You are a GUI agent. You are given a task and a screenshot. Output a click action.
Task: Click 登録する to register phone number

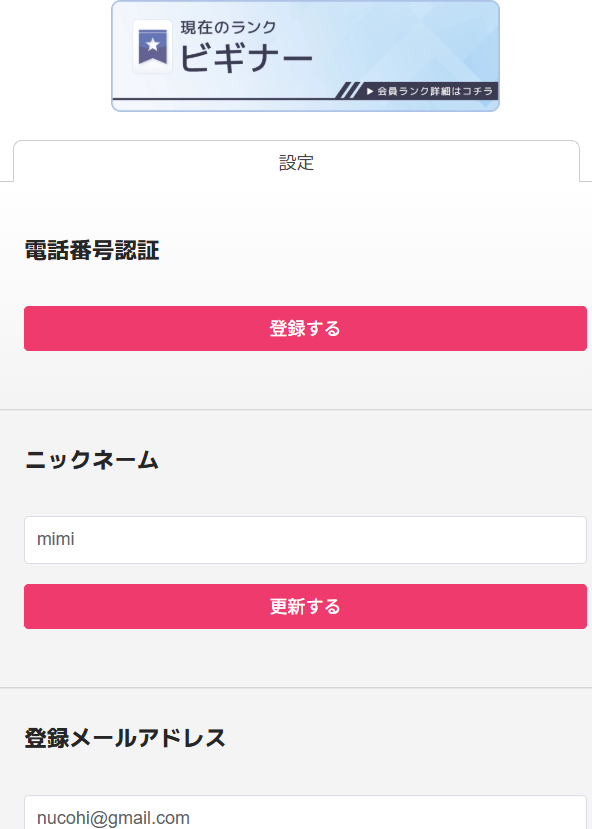point(306,328)
